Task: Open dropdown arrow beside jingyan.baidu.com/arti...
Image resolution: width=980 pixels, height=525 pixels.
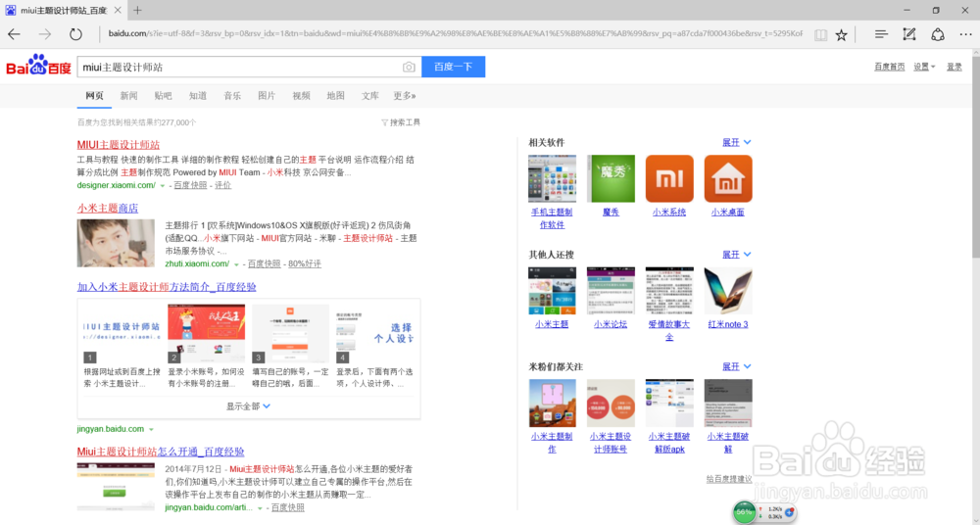Action: (x=260, y=508)
